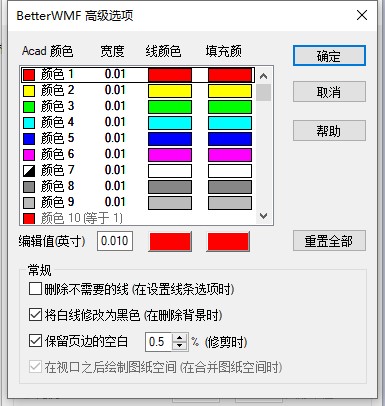Click 颜色 3 green fill color swatch
The width and height of the screenshot is (385, 406).
pos(230,107)
